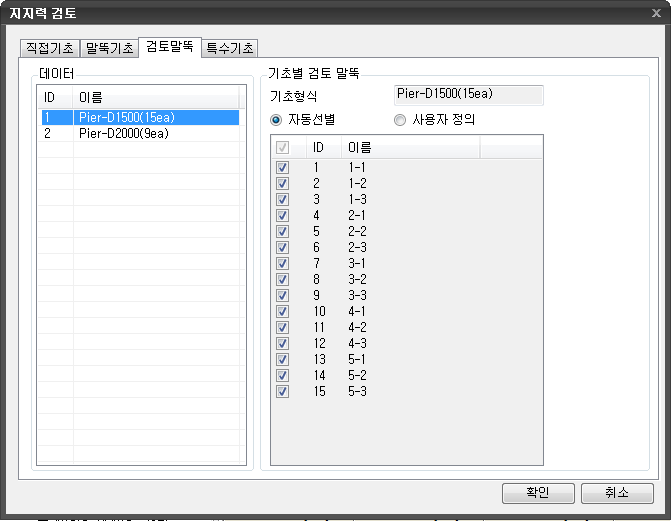Select the 검토말뚝 tab
671x521 pixels.
169,46
